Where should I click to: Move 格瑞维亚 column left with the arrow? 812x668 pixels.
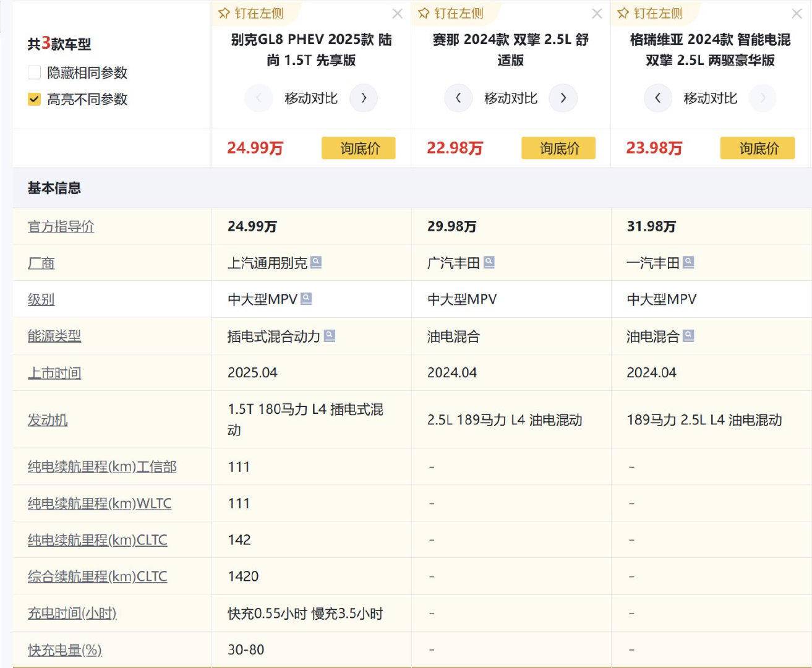point(658,98)
